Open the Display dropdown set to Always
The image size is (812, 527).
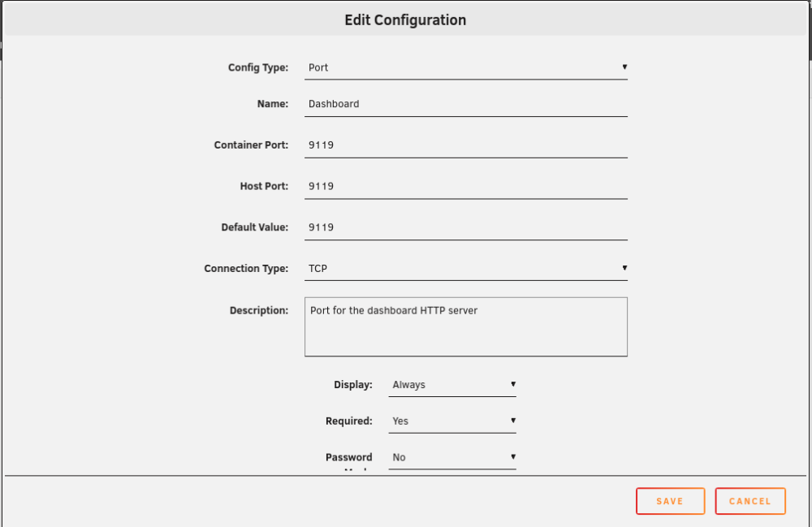452,385
